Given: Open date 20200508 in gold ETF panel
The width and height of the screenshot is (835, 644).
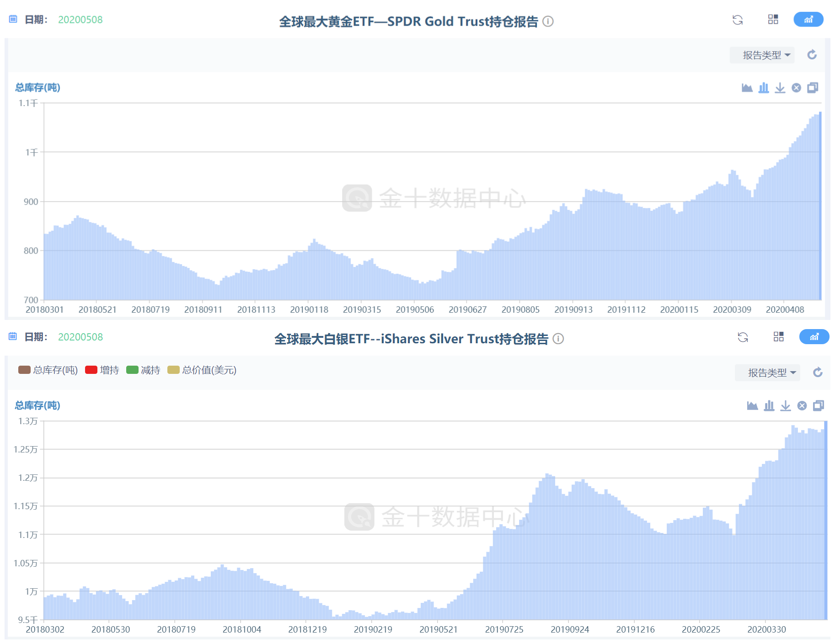Looking at the screenshot, I should coord(80,20).
